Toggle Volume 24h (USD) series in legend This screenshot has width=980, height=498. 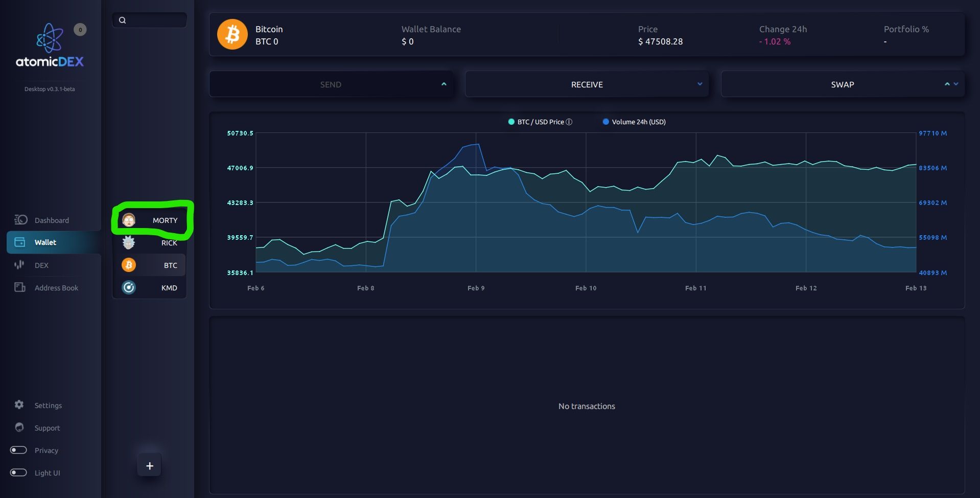pos(634,122)
